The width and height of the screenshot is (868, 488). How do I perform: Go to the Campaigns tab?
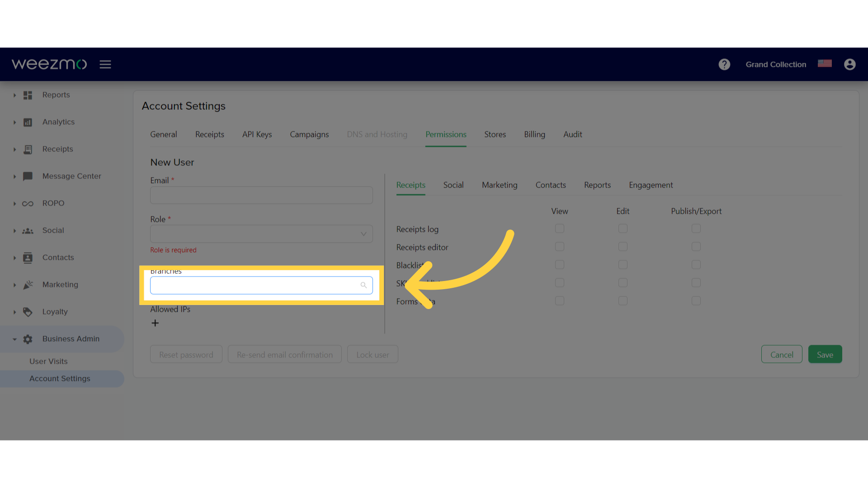pos(309,134)
